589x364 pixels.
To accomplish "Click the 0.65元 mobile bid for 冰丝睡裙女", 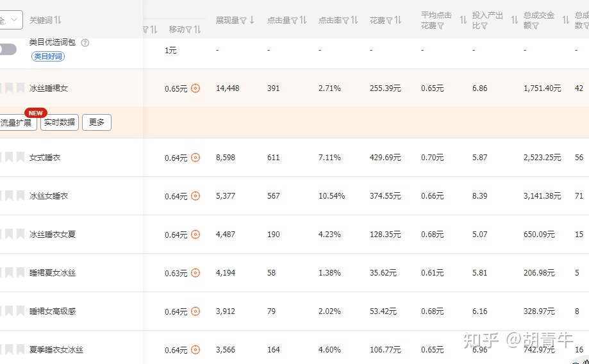I will 176,88.
